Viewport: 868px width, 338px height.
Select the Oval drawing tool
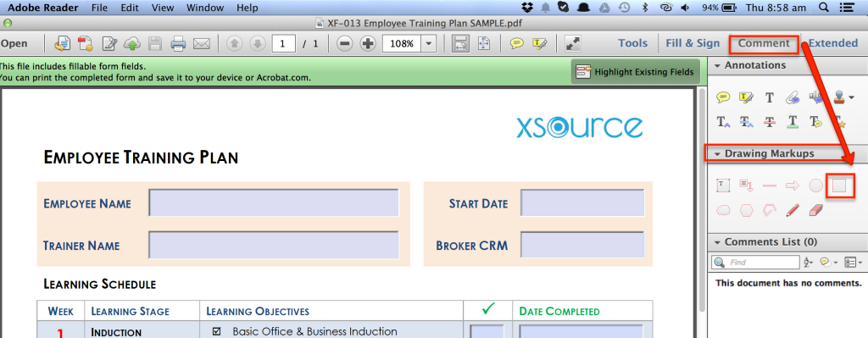point(816,186)
